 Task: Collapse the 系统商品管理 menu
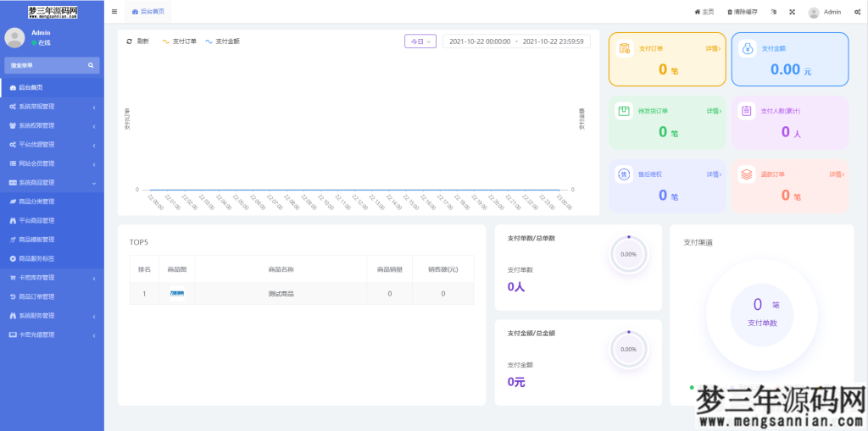(x=52, y=183)
